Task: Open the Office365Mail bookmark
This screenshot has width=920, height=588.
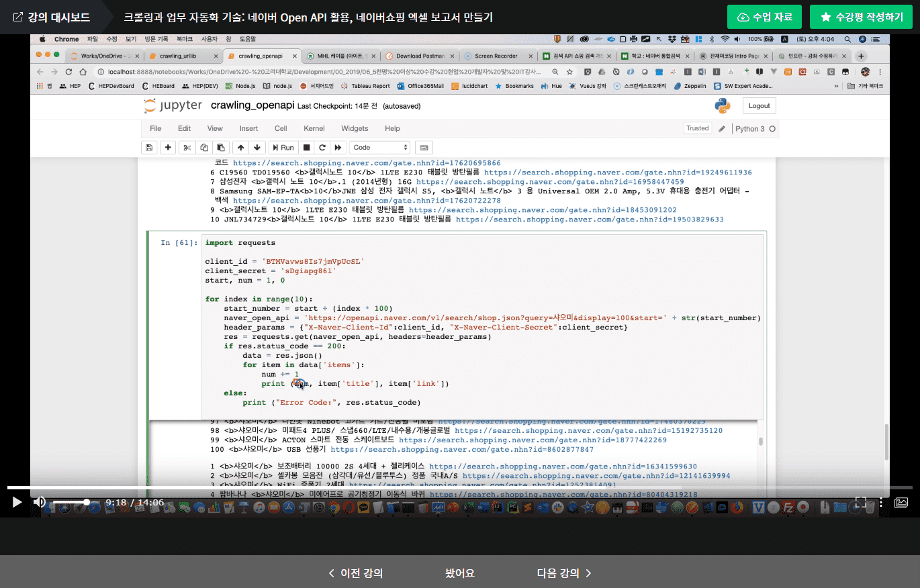Action: point(421,86)
